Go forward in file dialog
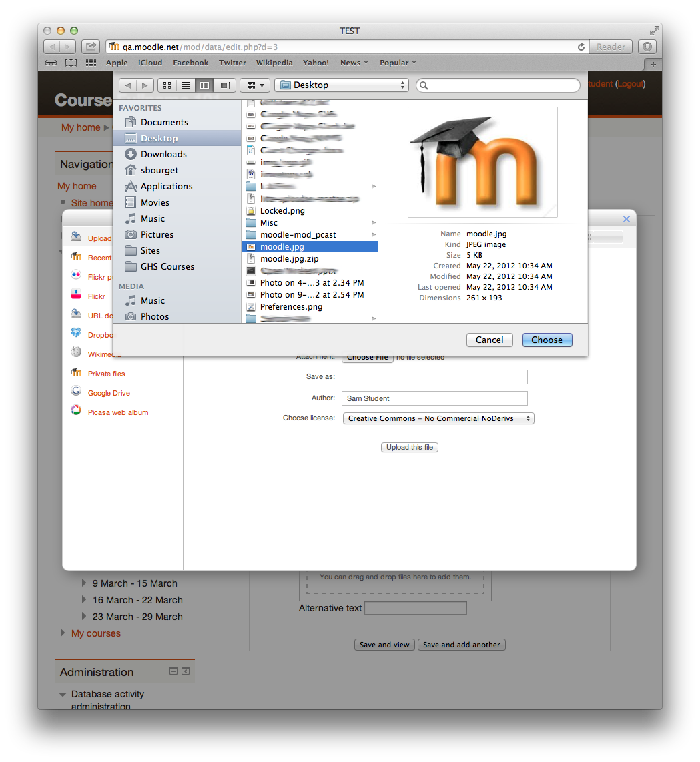The height and width of the screenshot is (762, 700). [145, 85]
